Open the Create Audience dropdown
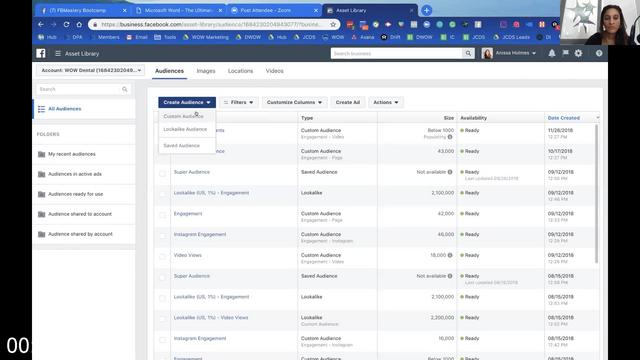This screenshot has height=360, width=640. point(187,102)
